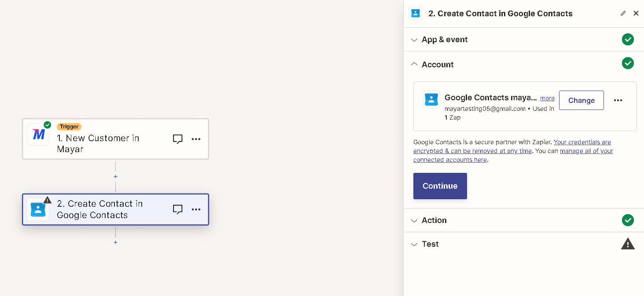
Task: Expand the App & event section
Action: (524, 40)
